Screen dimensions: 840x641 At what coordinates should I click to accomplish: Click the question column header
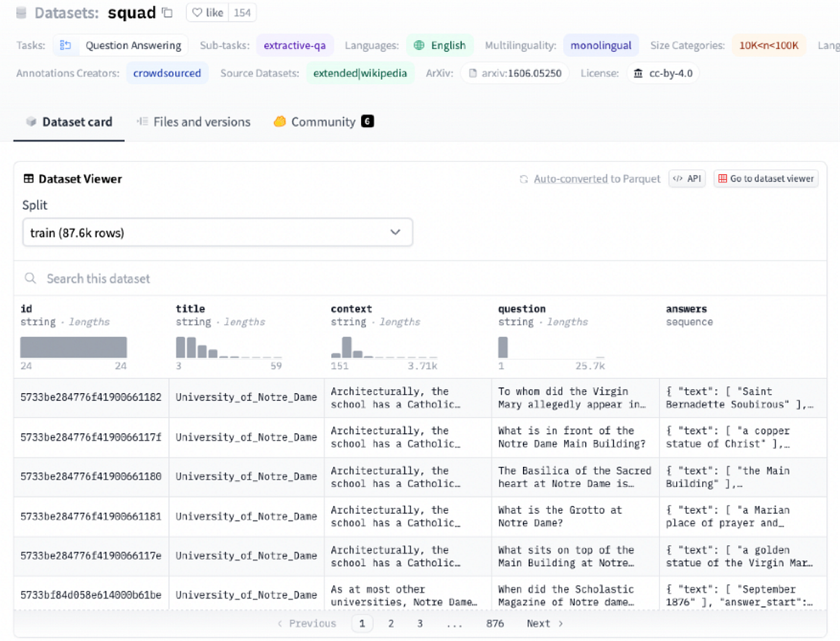[521, 309]
